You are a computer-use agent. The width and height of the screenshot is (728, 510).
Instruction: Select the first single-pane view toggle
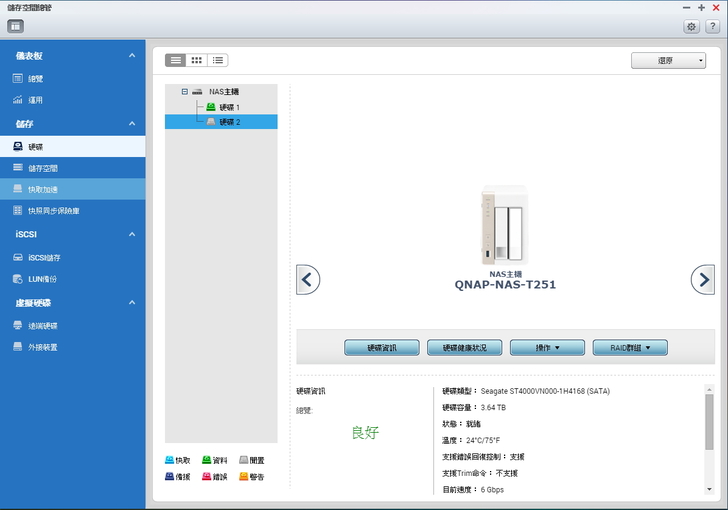[176, 60]
